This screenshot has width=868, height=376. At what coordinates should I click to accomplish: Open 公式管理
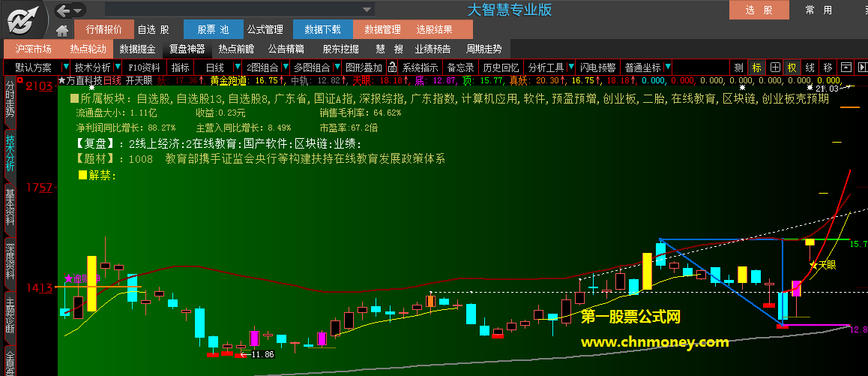pyautogui.click(x=265, y=29)
